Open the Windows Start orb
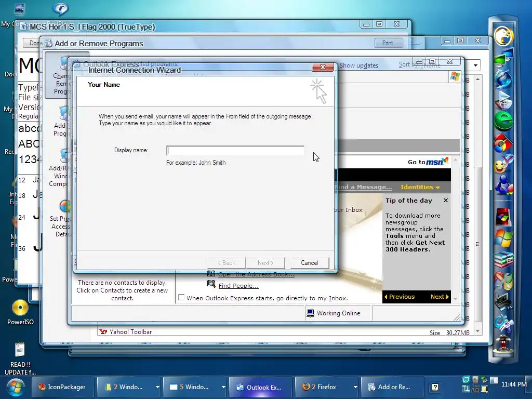 click(x=15, y=387)
